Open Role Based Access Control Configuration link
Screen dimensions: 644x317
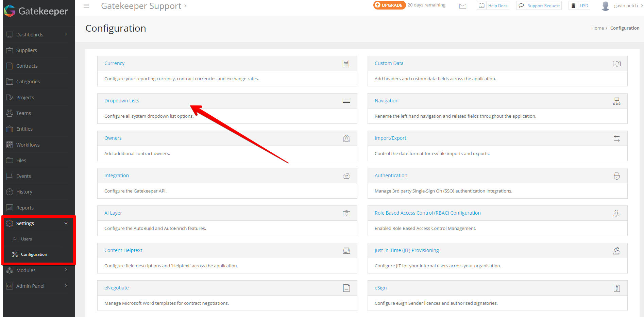click(x=428, y=213)
